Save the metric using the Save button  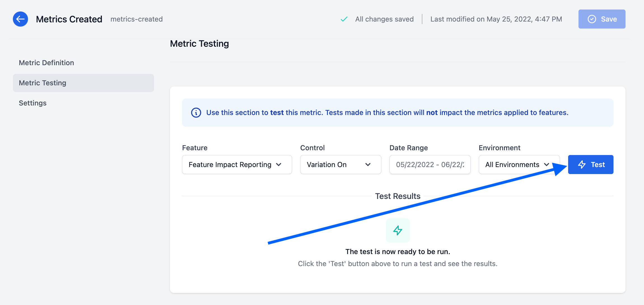[602, 19]
